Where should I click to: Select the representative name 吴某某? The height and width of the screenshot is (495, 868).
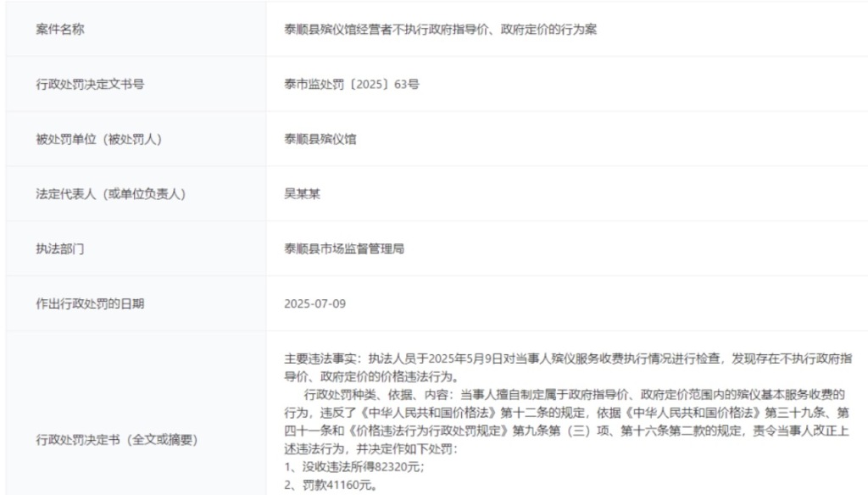click(x=302, y=194)
